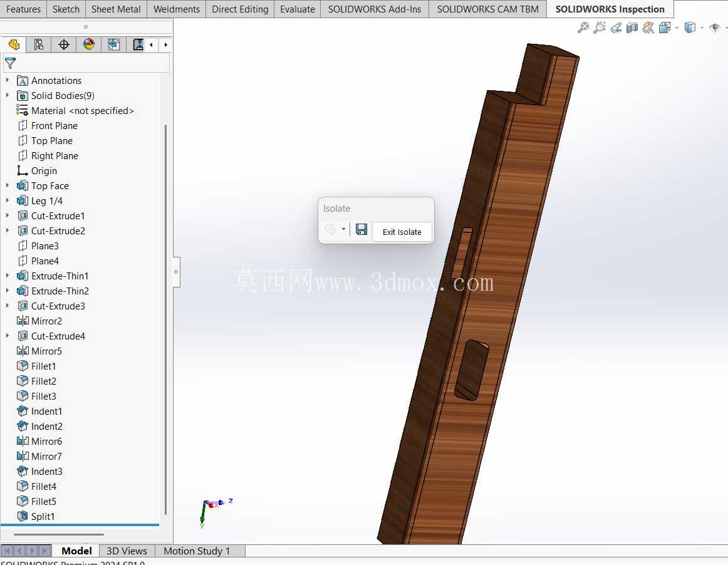Click the Isolate visibility mode icon
Screen dimensions: 728x565
(330, 229)
